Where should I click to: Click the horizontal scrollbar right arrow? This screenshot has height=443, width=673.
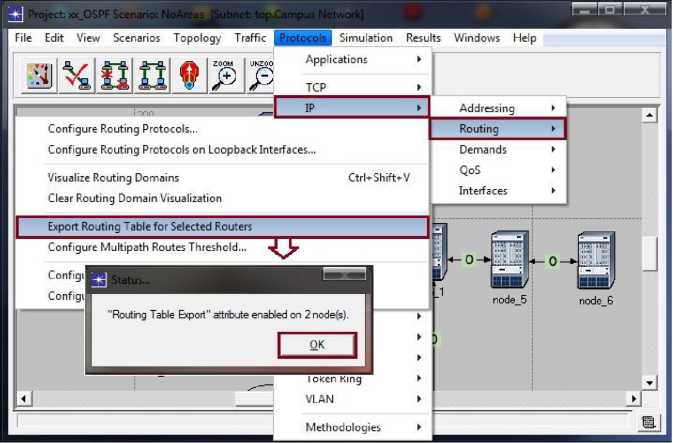pyautogui.click(x=633, y=399)
